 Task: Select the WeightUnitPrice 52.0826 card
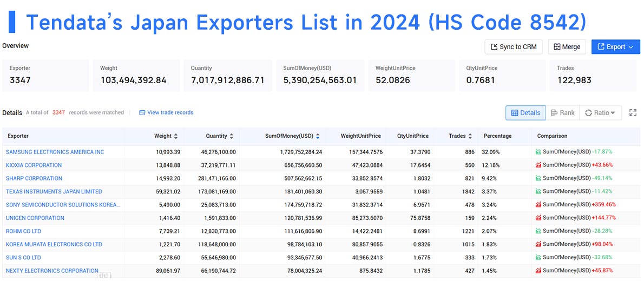pyautogui.click(x=412, y=76)
